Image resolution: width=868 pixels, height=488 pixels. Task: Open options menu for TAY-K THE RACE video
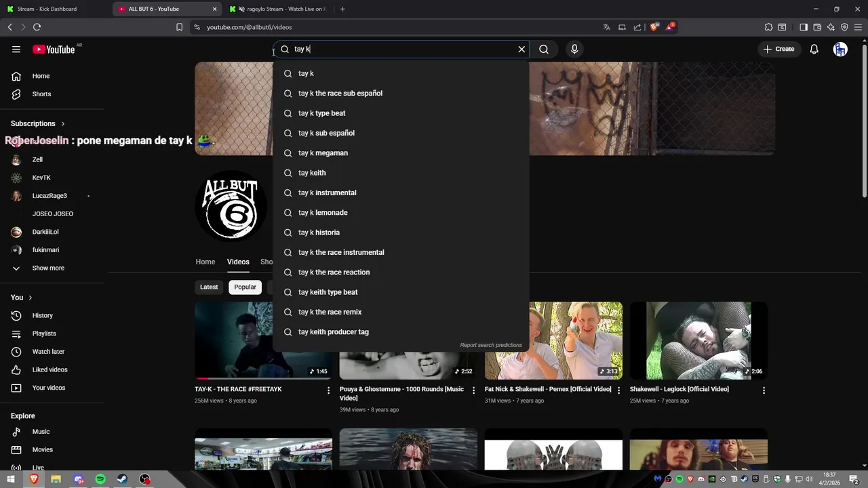tap(328, 390)
